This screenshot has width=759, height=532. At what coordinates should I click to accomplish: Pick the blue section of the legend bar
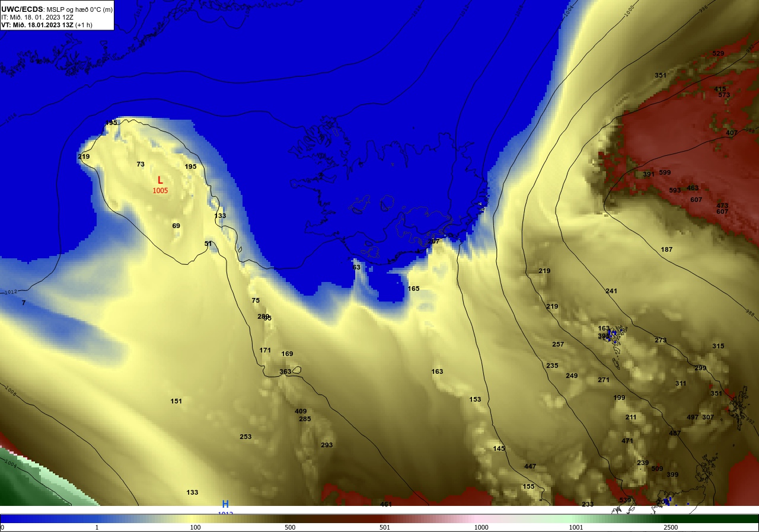click(x=47, y=518)
